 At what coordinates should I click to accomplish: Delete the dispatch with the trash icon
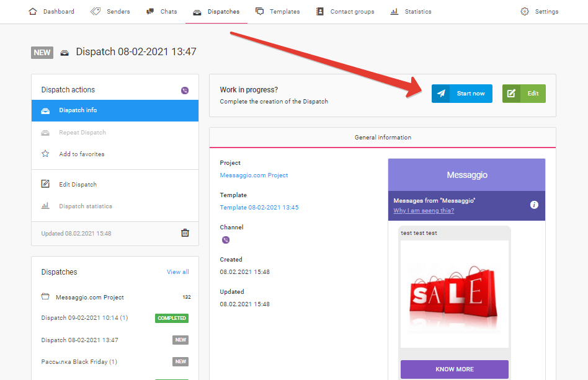tap(185, 232)
